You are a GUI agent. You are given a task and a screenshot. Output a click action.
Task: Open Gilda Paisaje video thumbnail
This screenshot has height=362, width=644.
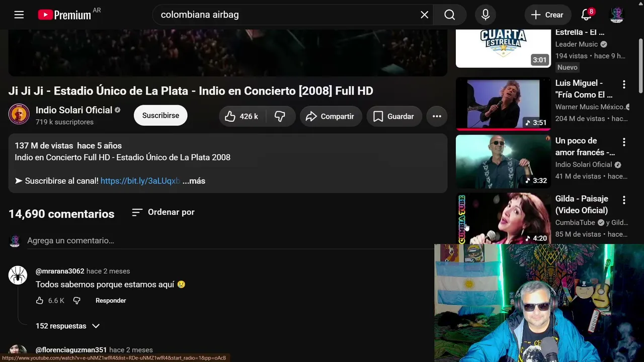click(x=503, y=219)
